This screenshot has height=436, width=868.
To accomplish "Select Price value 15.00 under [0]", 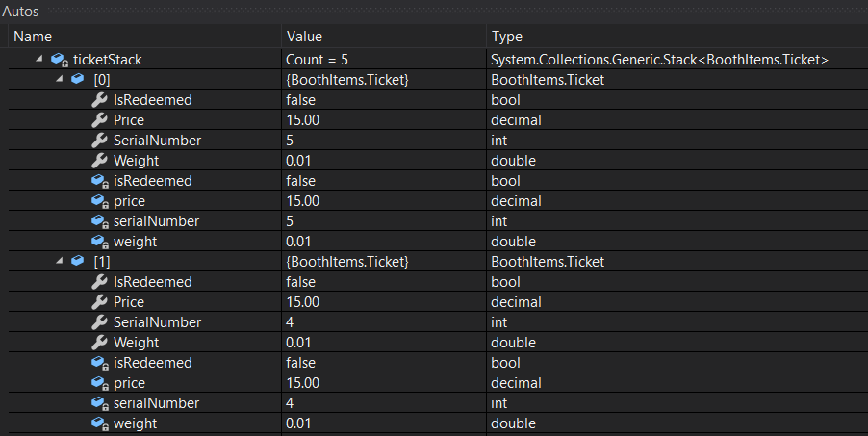I will (303, 119).
